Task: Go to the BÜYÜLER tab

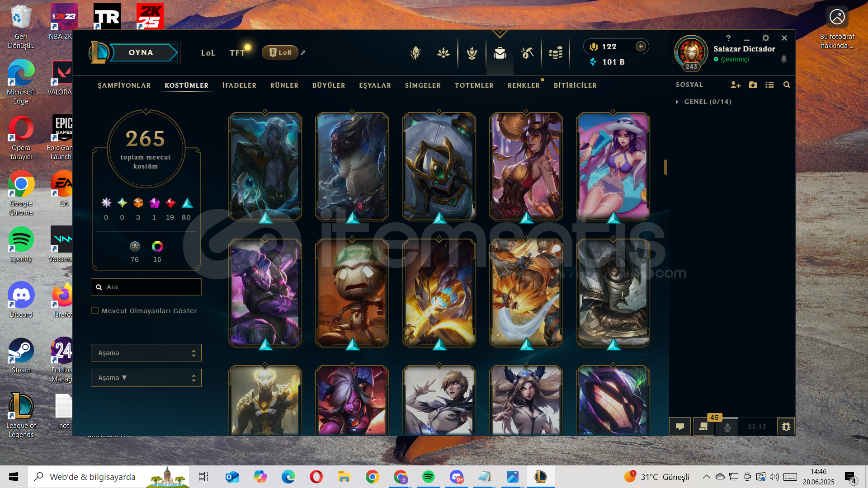Action: (329, 85)
